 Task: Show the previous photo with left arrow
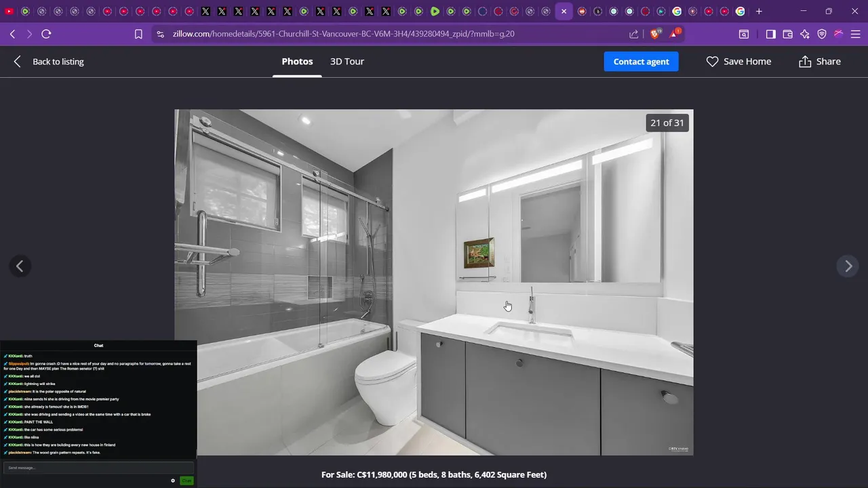20,266
